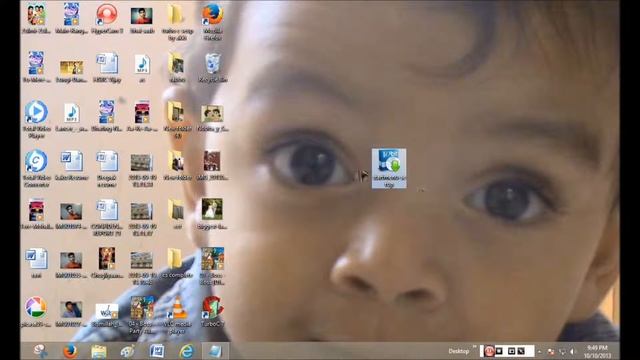The width and height of the screenshot is (640, 360).
Task: Open the Action Center flag icon
Action: (x=551, y=351)
